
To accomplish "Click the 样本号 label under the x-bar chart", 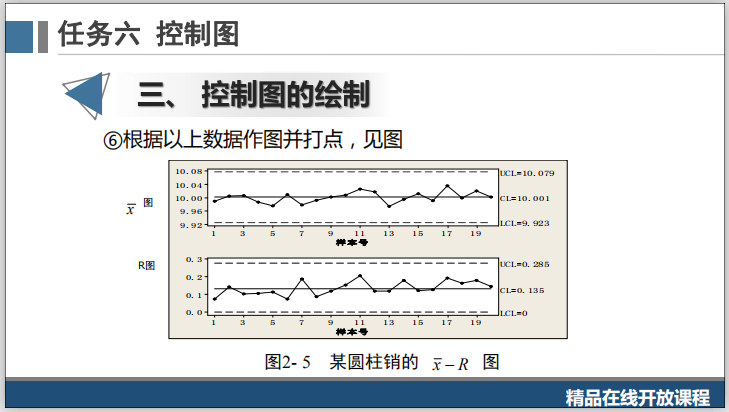I will (351, 242).
